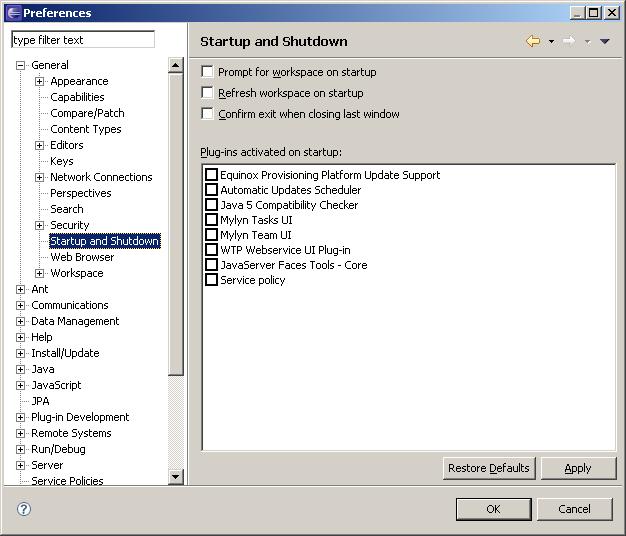The height and width of the screenshot is (536, 626).
Task: Expand the Security node
Action: (39, 225)
